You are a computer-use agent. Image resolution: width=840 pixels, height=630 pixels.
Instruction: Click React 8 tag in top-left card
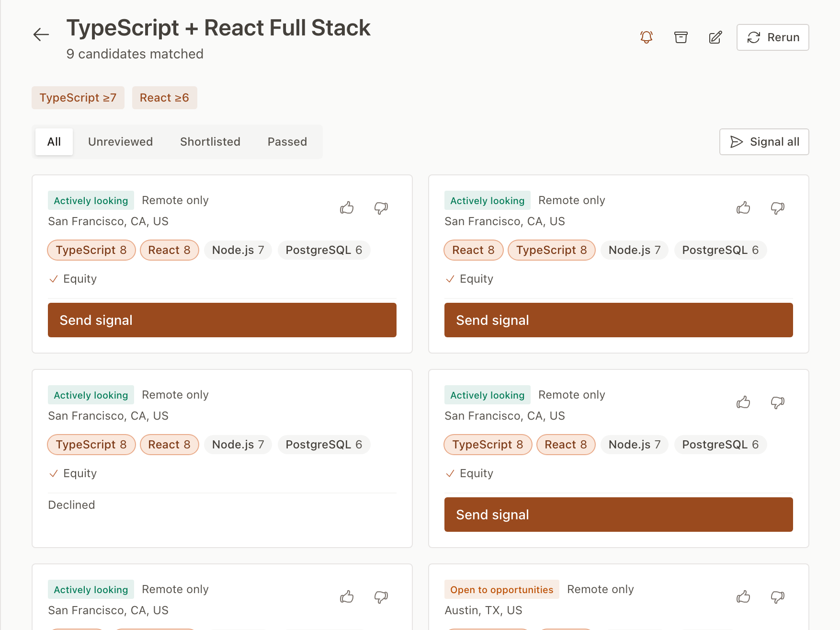[170, 250]
